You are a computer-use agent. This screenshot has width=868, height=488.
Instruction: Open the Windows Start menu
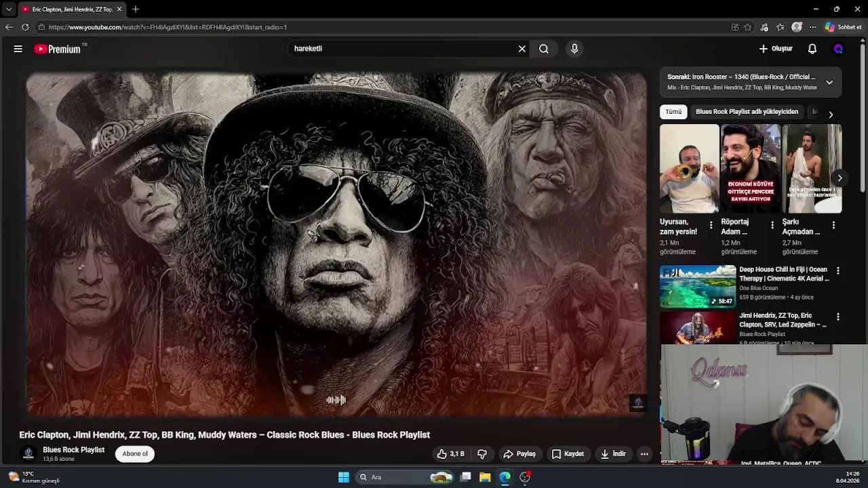344,477
